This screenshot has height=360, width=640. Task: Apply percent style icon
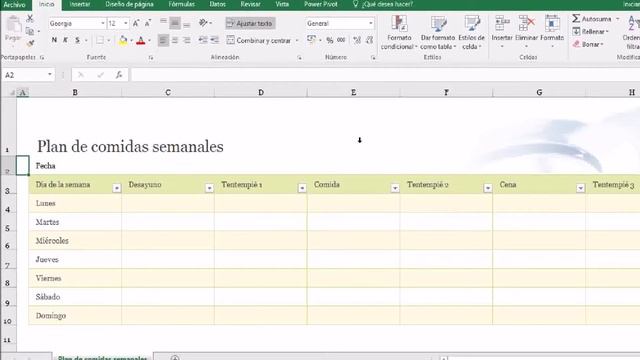pos(329,40)
